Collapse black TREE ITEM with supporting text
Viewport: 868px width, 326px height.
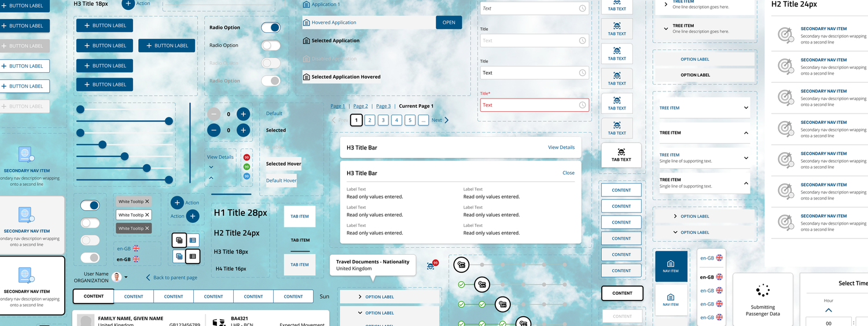pos(746,183)
